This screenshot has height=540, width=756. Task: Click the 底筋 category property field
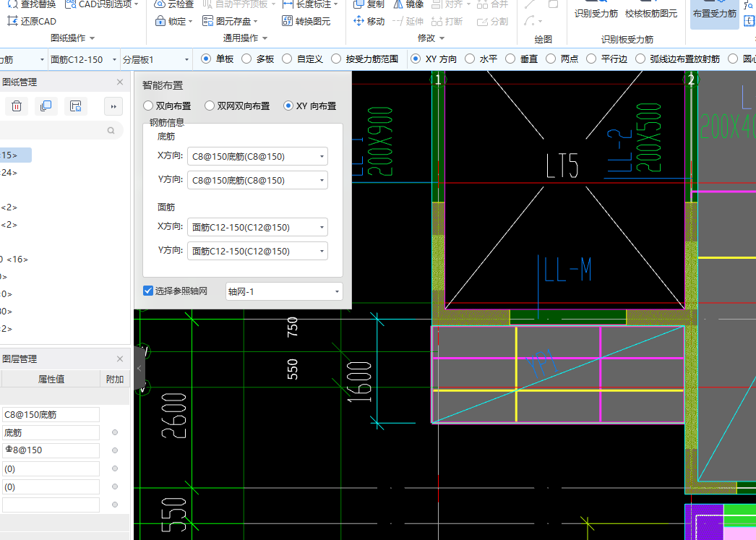coord(51,432)
